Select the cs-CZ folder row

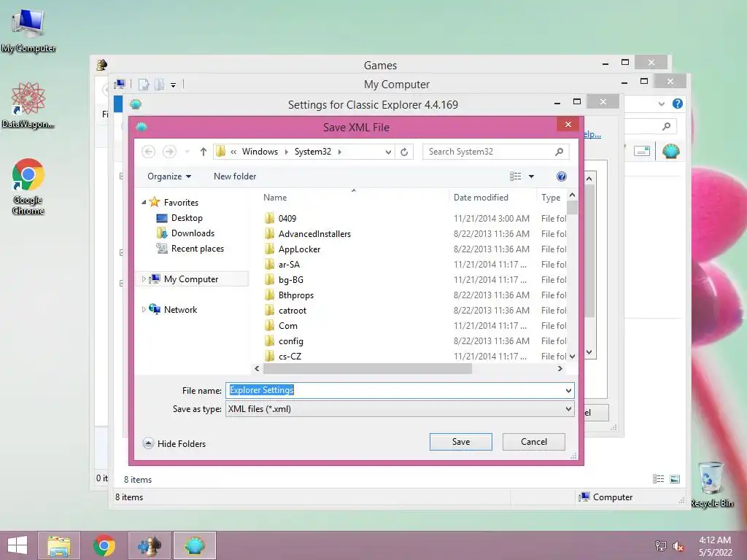[414, 356]
